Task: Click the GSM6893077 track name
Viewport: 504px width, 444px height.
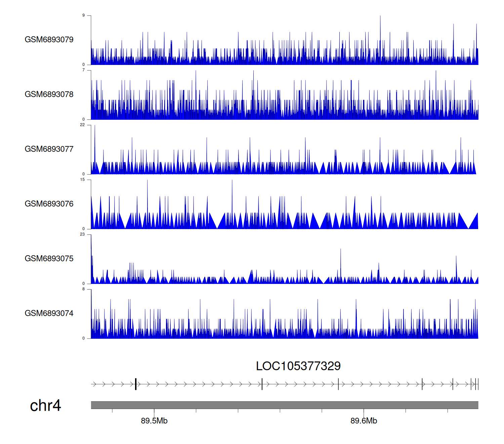Action: coord(49,149)
